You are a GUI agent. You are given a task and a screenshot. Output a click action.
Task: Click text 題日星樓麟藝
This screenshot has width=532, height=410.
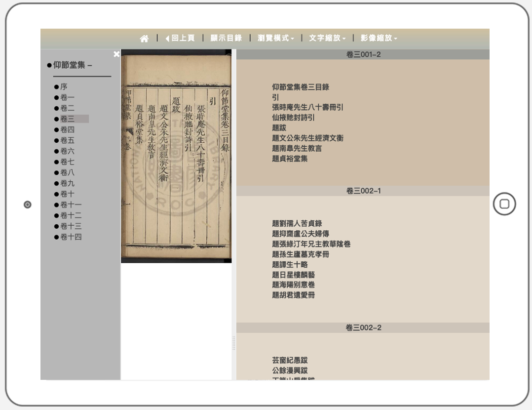(x=294, y=275)
